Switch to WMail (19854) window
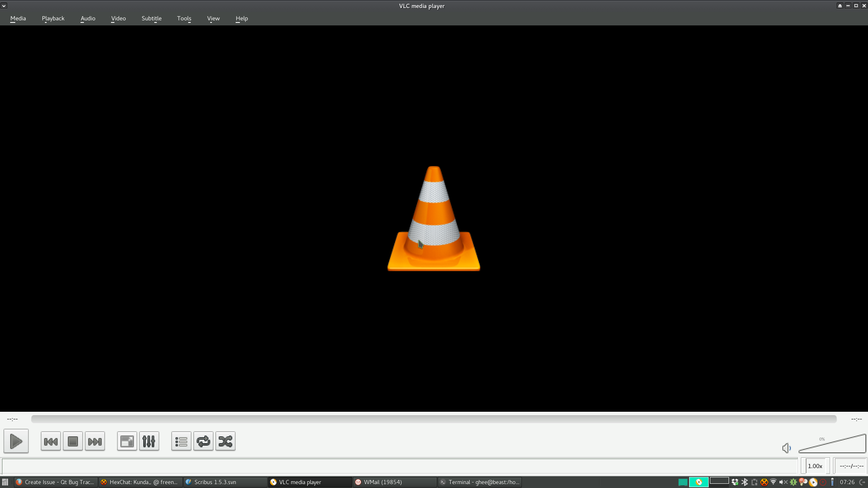Viewport: 868px width, 488px height. pyautogui.click(x=395, y=482)
